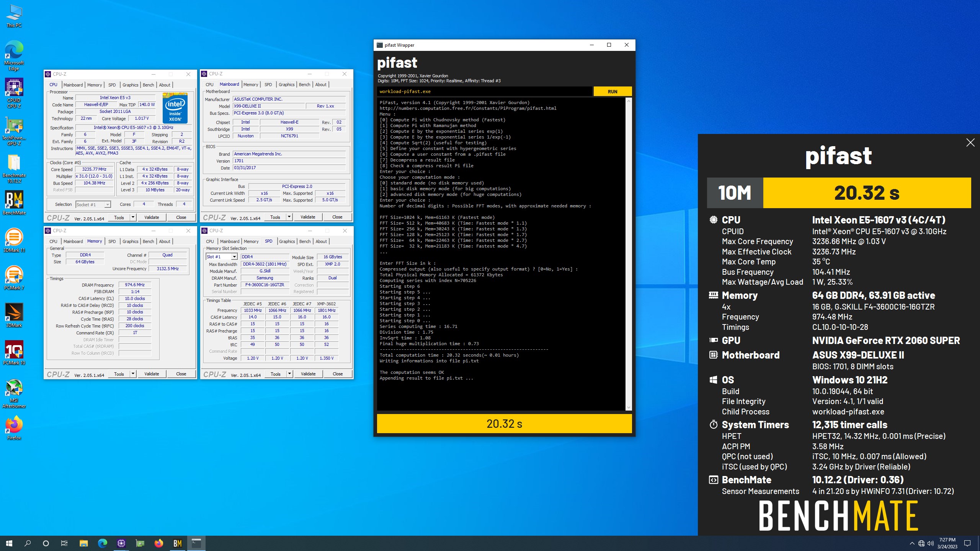Click Validate in CPU tab window

pos(152,217)
